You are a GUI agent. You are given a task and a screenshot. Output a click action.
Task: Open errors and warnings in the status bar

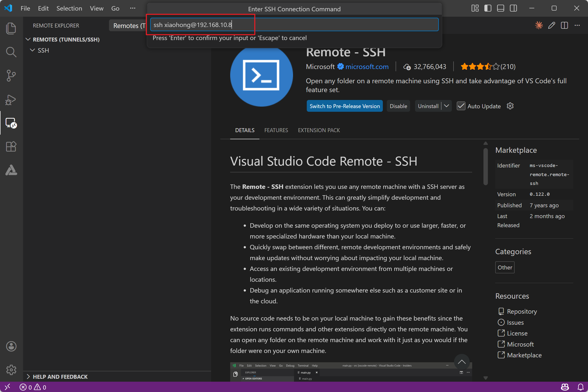[x=33, y=387]
